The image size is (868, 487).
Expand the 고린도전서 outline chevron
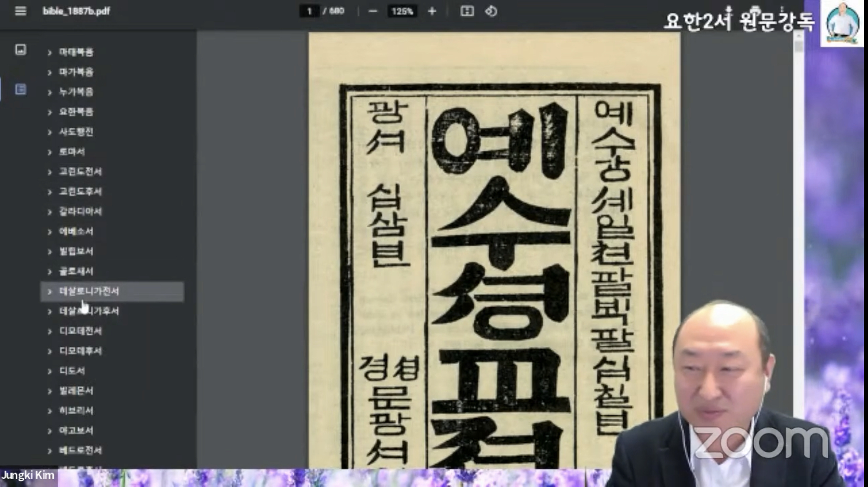50,172
